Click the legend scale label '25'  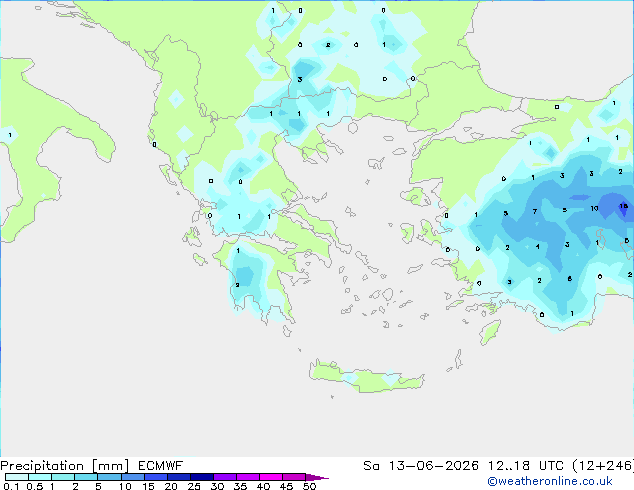(x=194, y=486)
